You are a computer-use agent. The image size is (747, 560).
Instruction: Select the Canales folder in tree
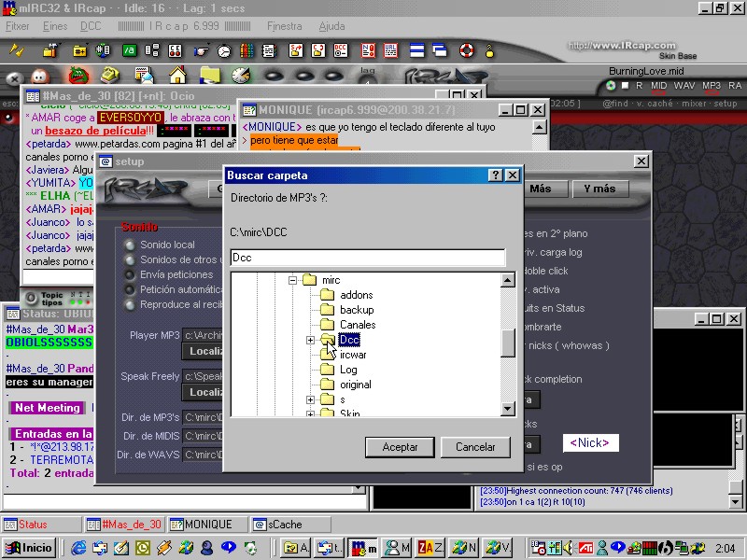[x=358, y=325]
